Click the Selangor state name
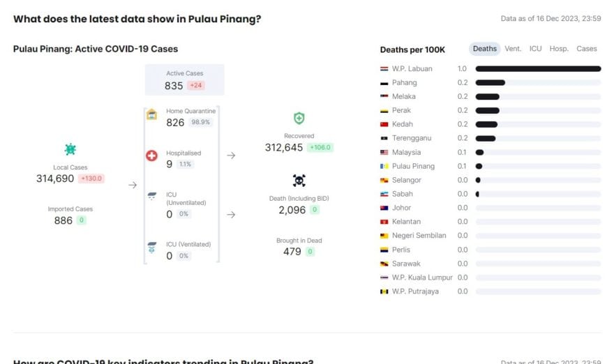 coord(406,180)
